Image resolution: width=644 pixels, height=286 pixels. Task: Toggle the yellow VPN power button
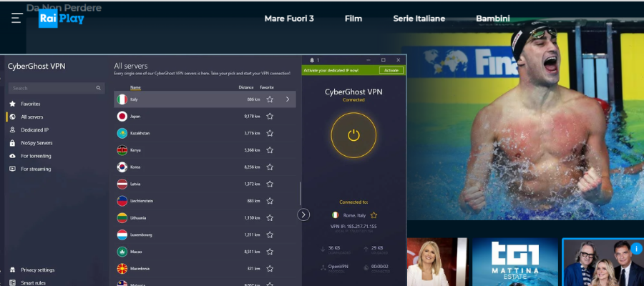pos(353,135)
